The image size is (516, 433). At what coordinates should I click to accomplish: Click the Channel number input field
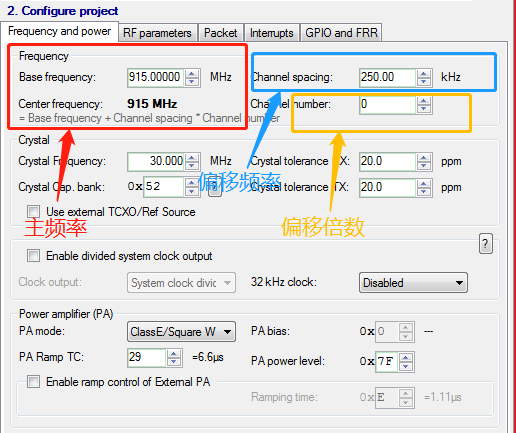(388, 105)
